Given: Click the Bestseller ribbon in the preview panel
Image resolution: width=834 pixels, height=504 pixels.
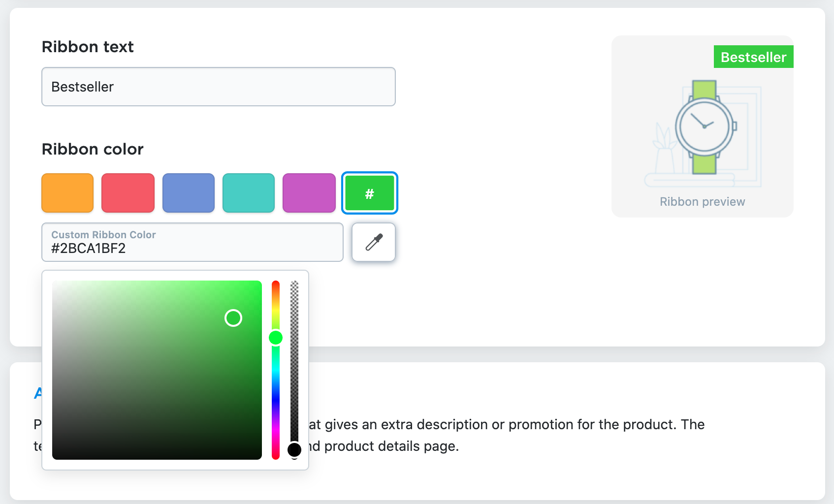Looking at the screenshot, I should coord(753,57).
